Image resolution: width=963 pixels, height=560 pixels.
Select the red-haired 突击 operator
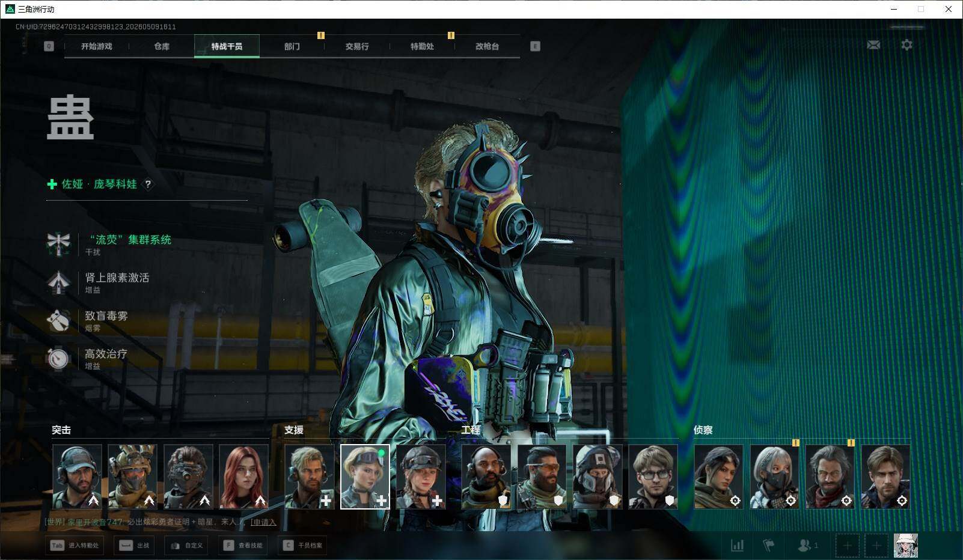click(x=244, y=476)
